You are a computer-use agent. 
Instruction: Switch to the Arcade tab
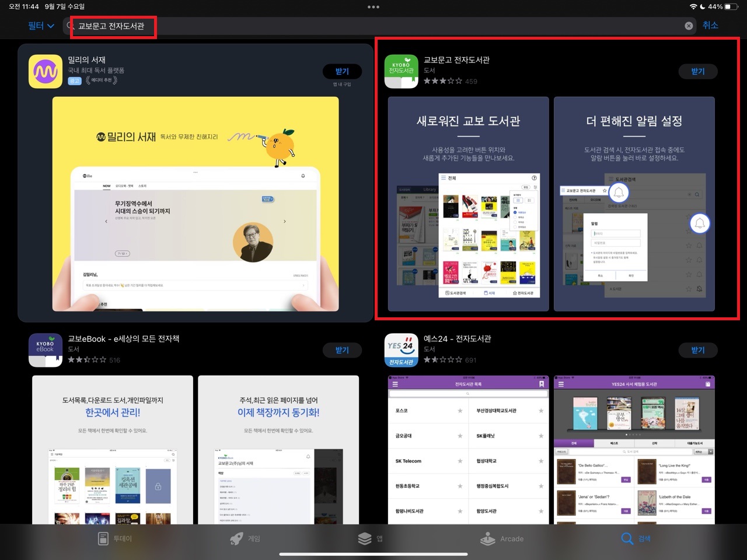(502, 538)
